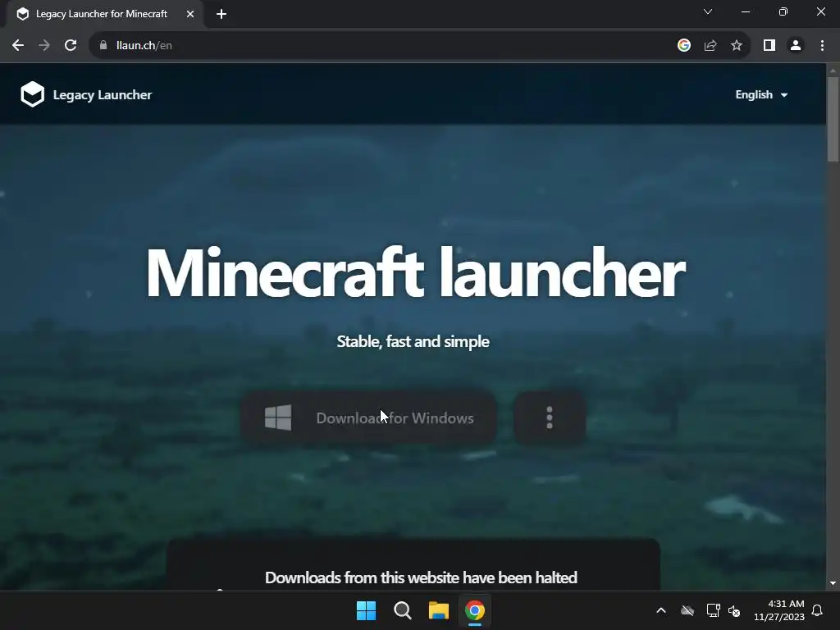Select the Legacy Launcher for Minecraft tab
This screenshot has width=840, height=630.
click(104, 14)
